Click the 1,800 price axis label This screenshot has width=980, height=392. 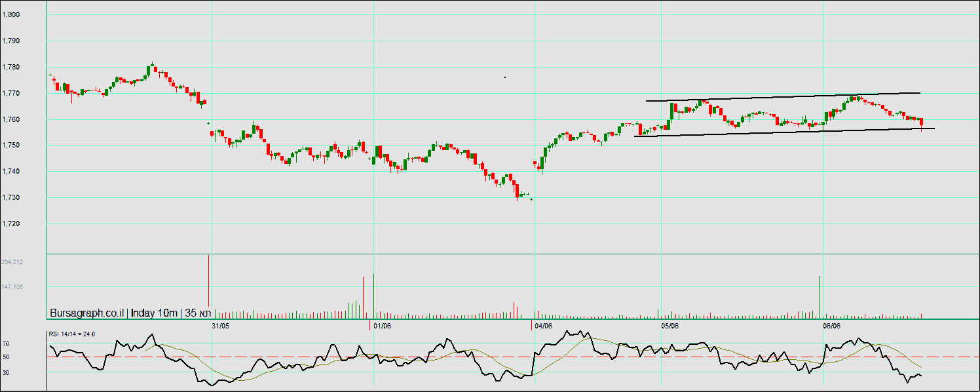pyautogui.click(x=11, y=14)
